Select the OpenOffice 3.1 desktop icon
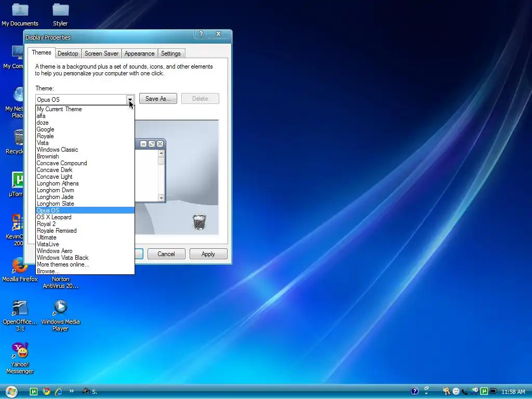Image resolution: width=532 pixels, height=399 pixels. click(20, 315)
